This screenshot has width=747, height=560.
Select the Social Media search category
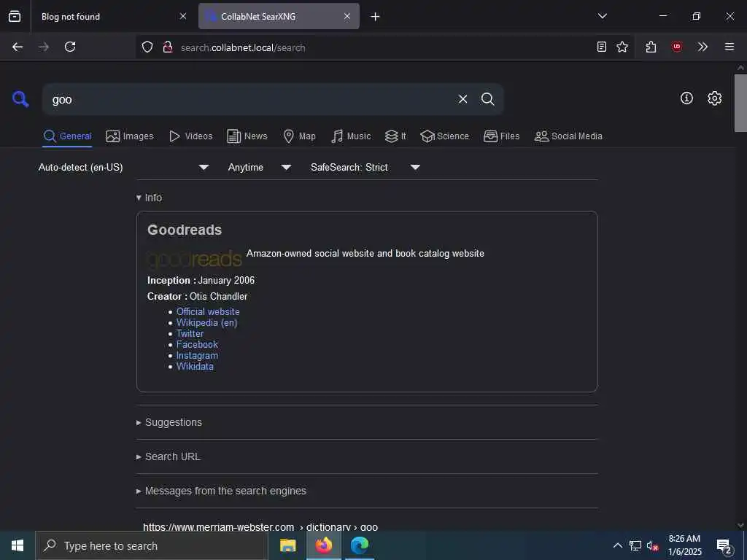click(x=568, y=136)
